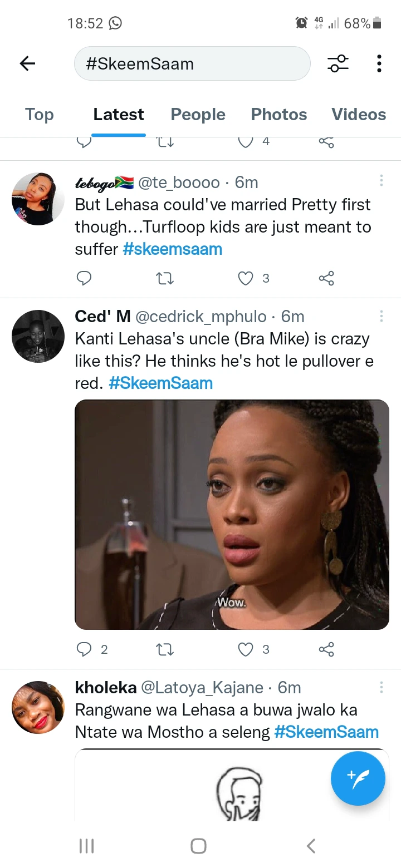401x868 pixels.
Task: Compose a new tweet with floating button
Action: point(358,778)
